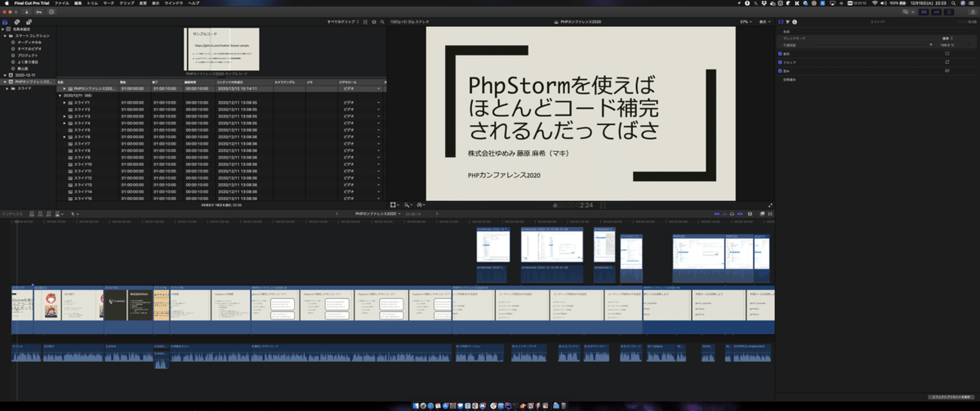
Task: Expand the スライド folder in sidebar
Action: point(7,88)
